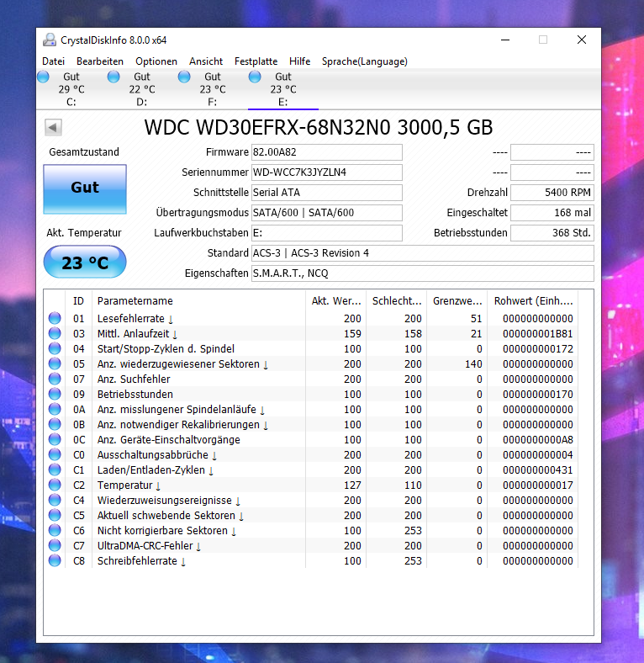Click the Eingeschaltet value 168 mal

tap(552, 213)
